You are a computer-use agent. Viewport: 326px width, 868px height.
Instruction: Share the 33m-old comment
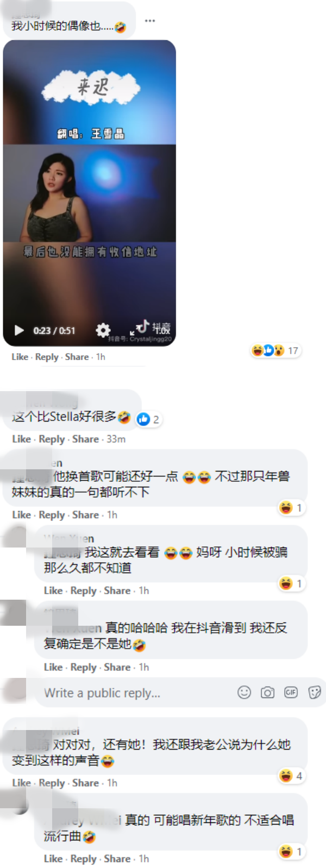85,439
